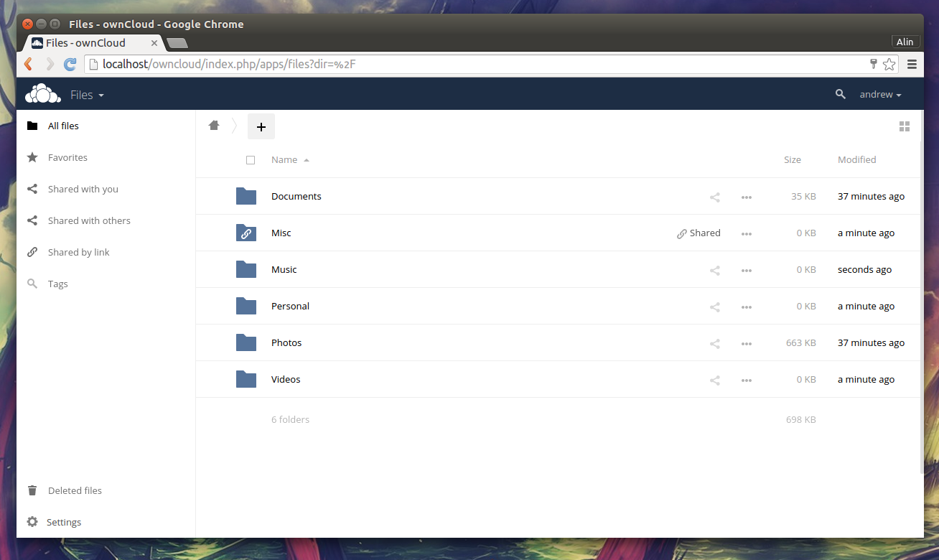Open the Music folder
Image resolution: width=939 pixels, height=560 pixels.
point(284,269)
